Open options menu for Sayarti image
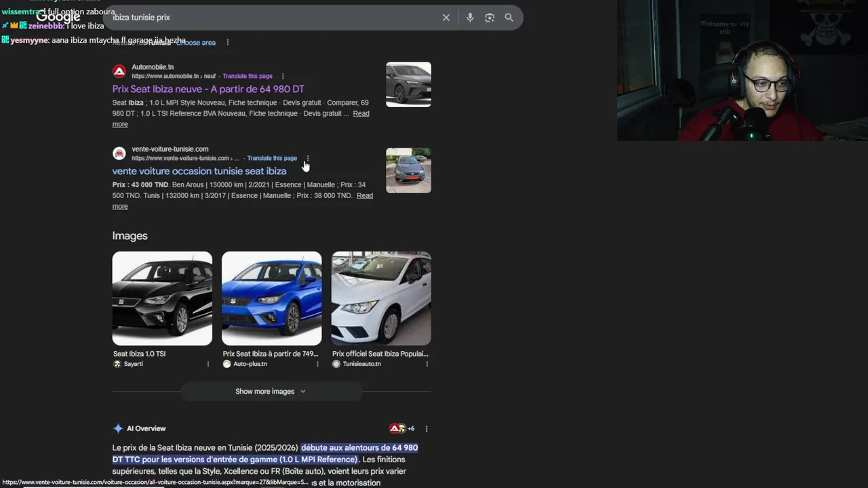The height and width of the screenshot is (488, 868). coord(208,364)
